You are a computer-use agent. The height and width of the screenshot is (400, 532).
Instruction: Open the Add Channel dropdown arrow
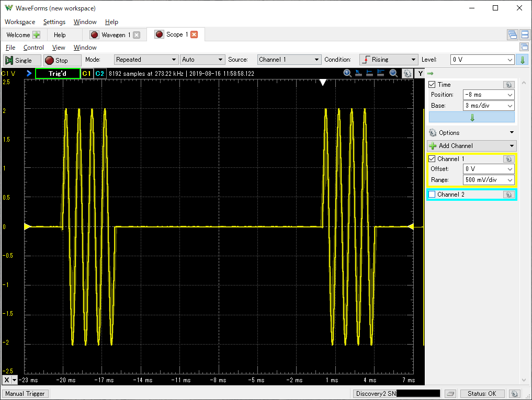512,146
